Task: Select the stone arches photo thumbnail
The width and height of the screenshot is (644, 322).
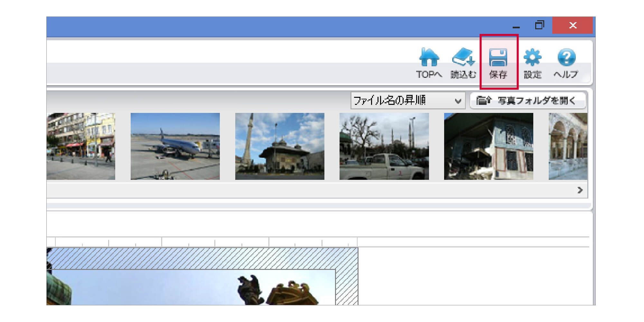Action: (x=568, y=146)
